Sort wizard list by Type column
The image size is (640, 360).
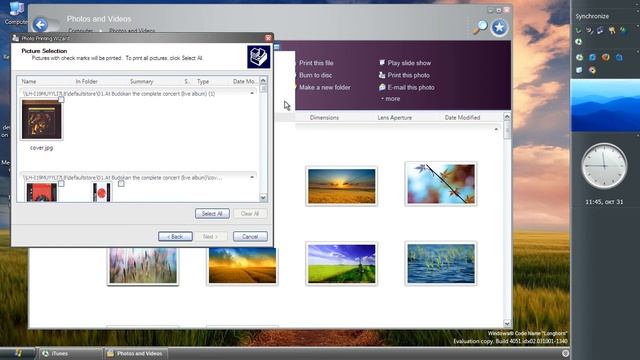[203, 82]
